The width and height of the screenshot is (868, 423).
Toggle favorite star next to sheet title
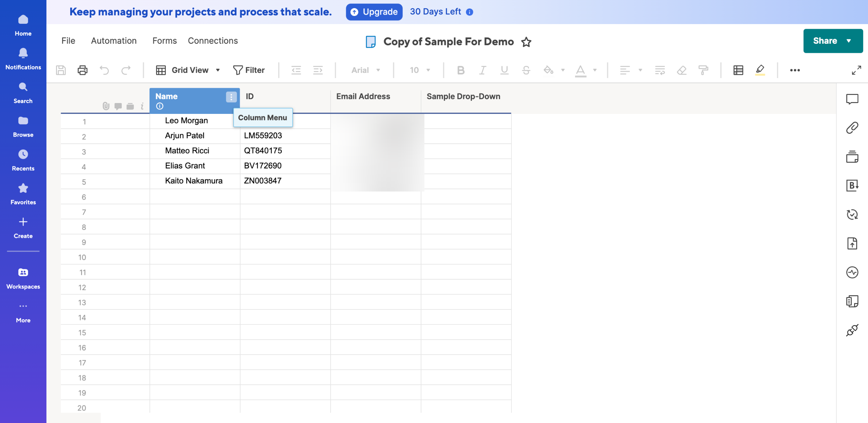[x=526, y=42]
